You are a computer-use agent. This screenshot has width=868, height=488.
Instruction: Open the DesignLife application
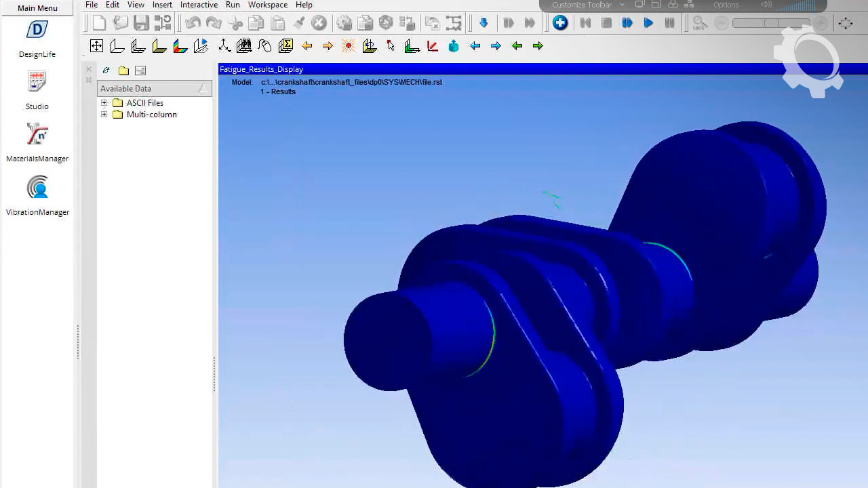37,31
